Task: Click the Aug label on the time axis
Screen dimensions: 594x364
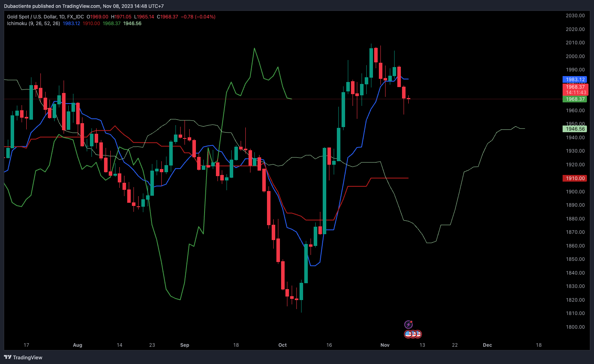Action: tap(77, 345)
